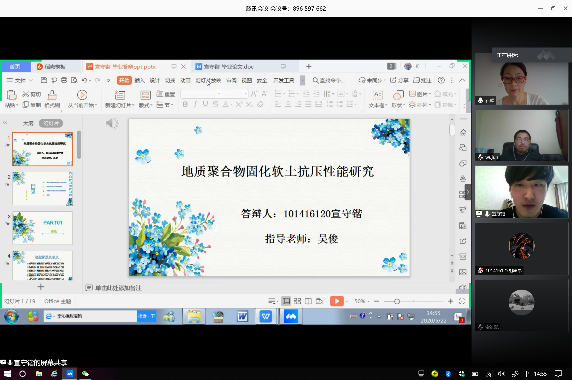Open the Insert ribbon tab
Viewport: 572px width, 380px height.
click(x=139, y=80)
